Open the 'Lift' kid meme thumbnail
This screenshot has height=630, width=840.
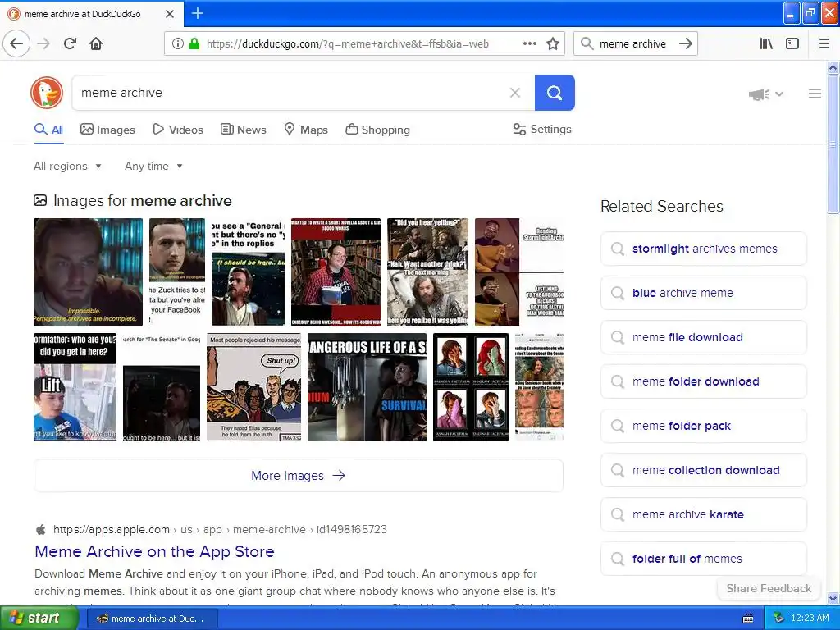coord(75,387)
